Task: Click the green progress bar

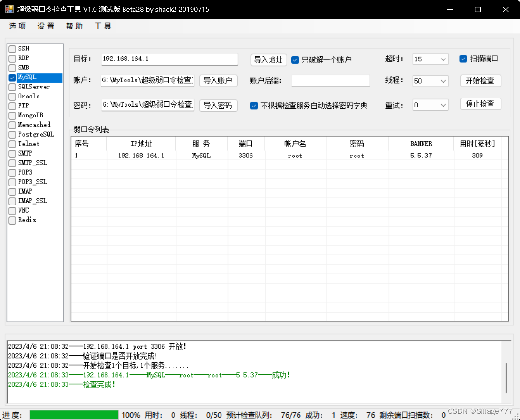Action: 74,415
